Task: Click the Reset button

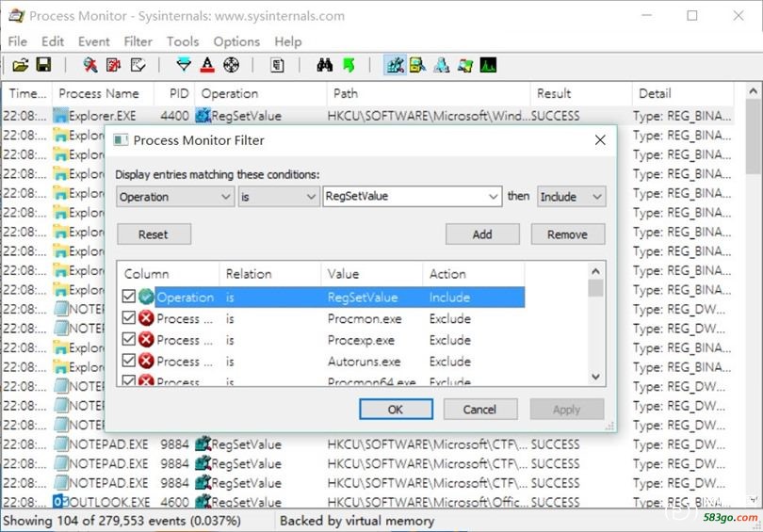Action: pos(154,234)
